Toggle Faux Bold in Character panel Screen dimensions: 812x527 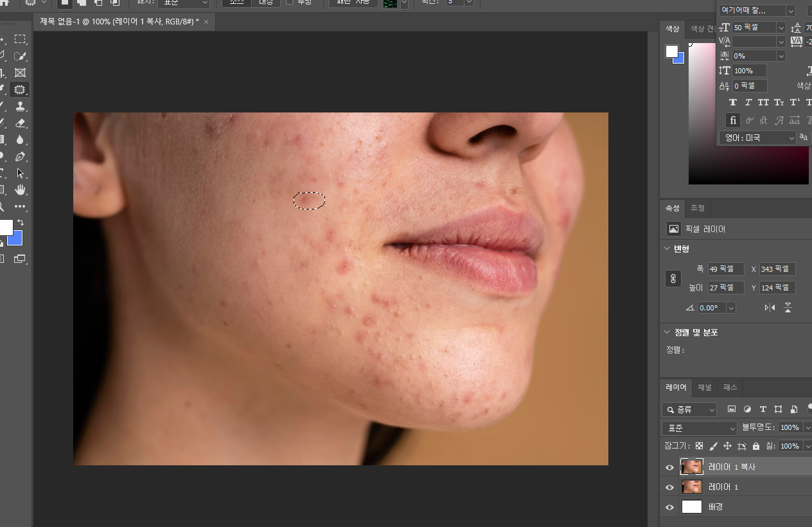coord(733,103)
